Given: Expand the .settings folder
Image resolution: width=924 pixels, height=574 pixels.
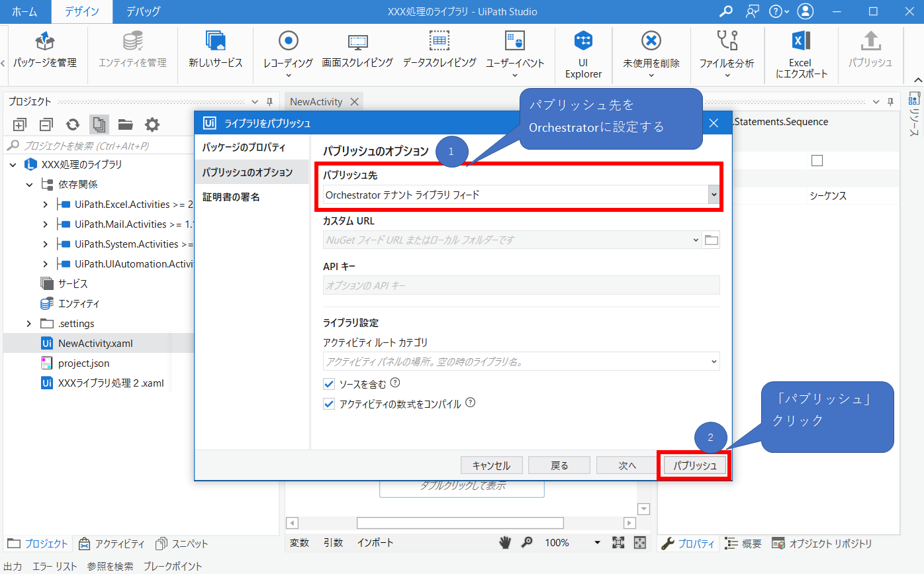Looking at the screenshot, I should 29,324.
